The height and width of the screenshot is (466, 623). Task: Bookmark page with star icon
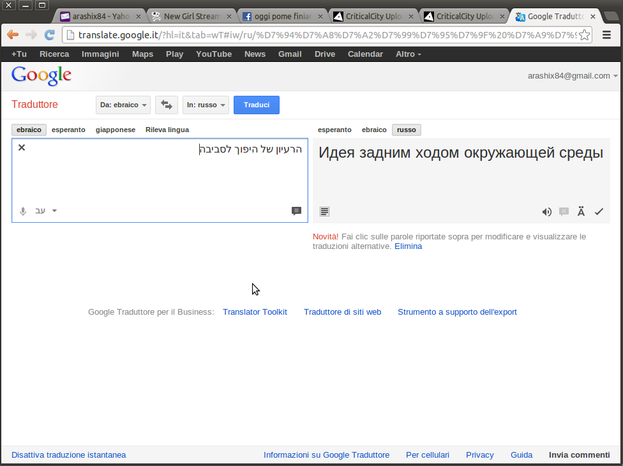584,35
